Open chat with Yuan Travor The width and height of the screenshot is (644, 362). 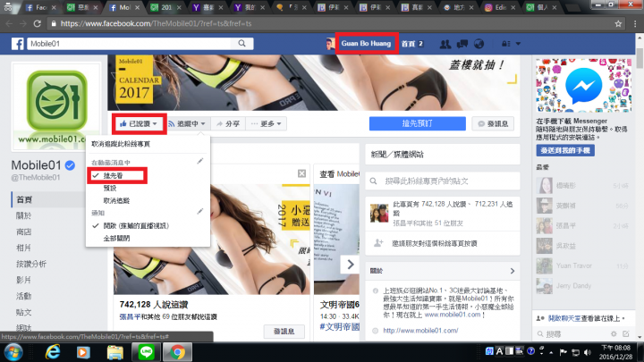pyautogui.click(x=582, y=266)
